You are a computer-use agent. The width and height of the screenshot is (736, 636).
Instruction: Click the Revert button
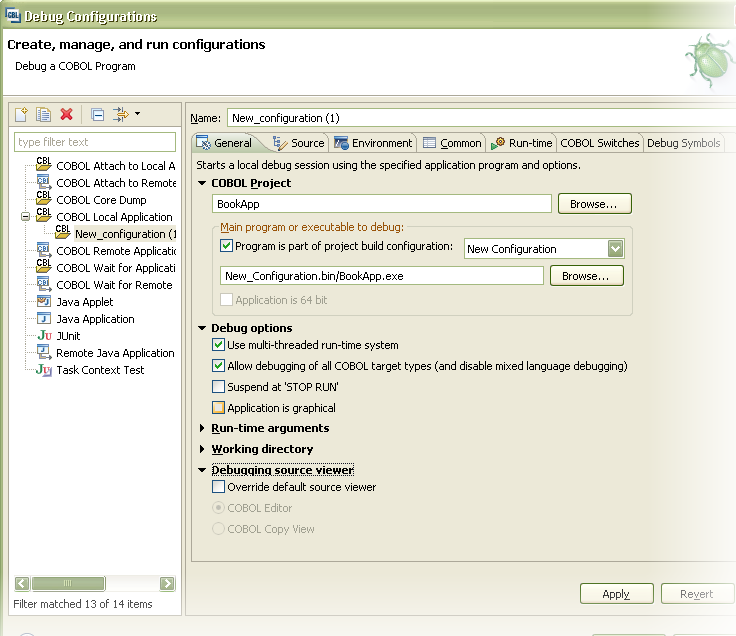697,594
